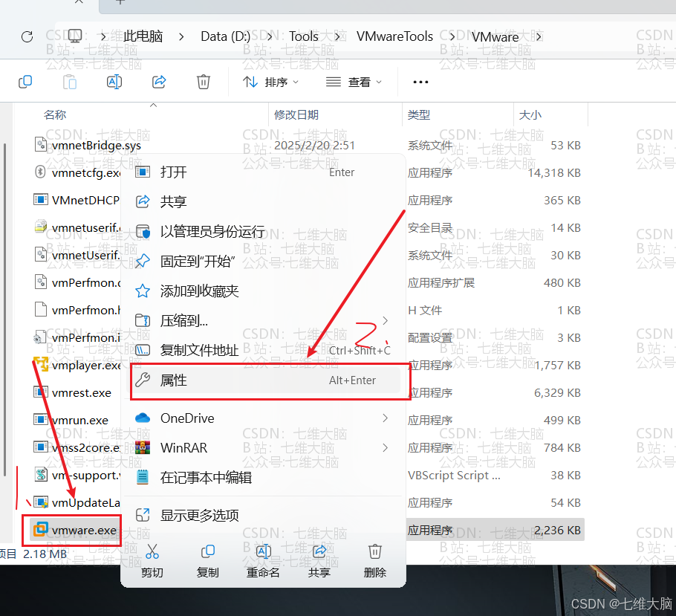
Task: Click the refresh icon in address bar
Action: 27,36
